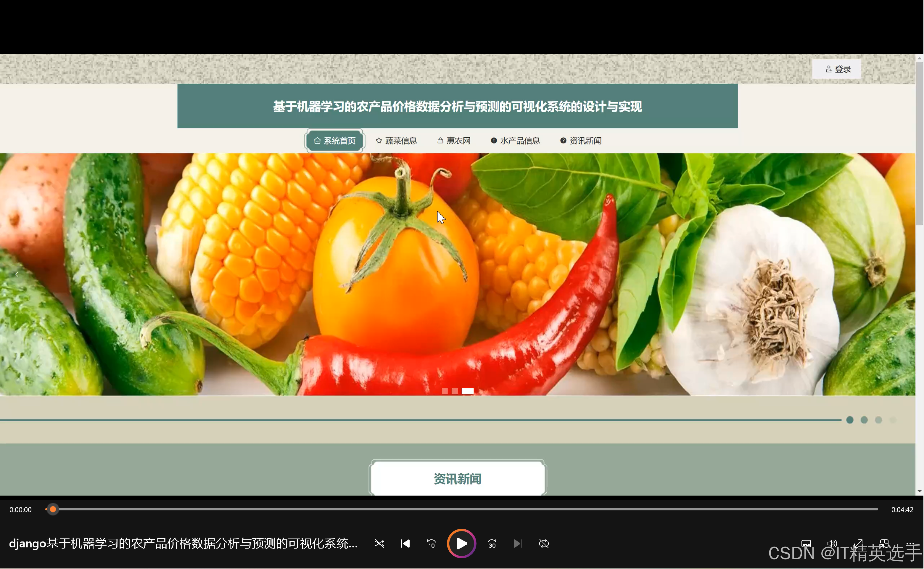This screenshot has width=924, height=569.
Task: Toggle shuffle playback
Action: [x=379, y=544]
